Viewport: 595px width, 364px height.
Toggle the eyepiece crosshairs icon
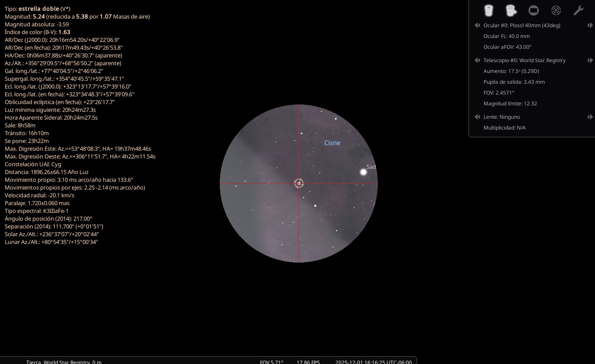[511, 10]
